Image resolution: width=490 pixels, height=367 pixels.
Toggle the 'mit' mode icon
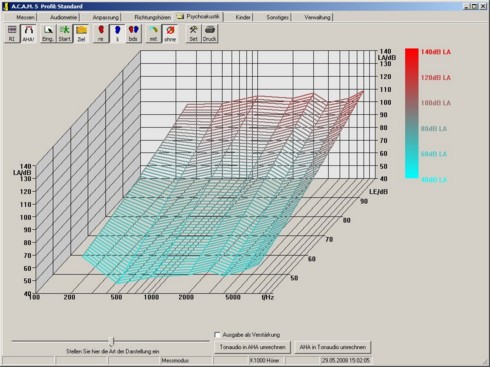[x=153, y=33]
